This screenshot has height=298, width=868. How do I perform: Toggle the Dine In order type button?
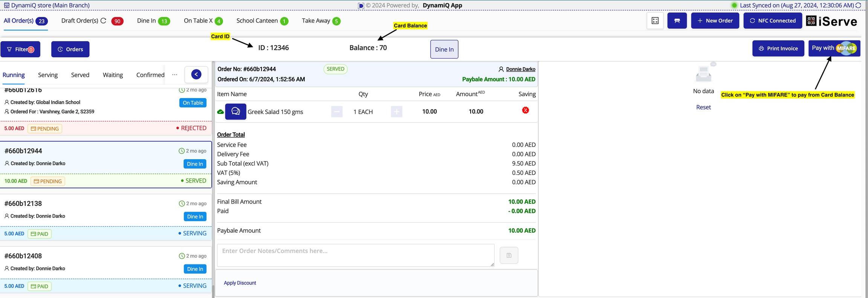click(444, 49)
